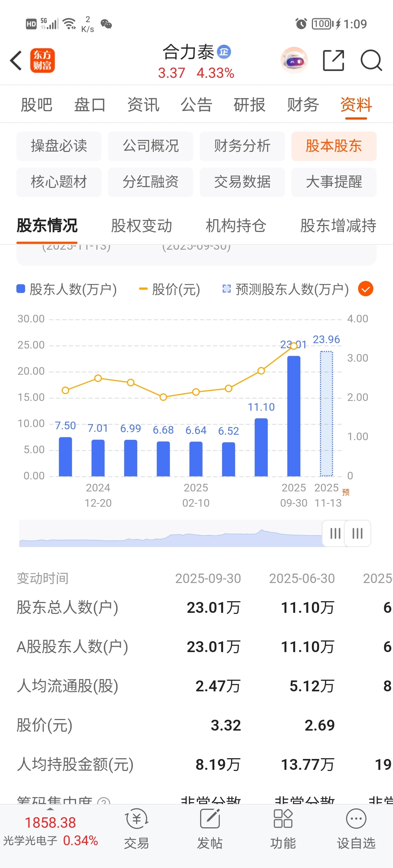Viewport: 393px width, 868px height.
Task: Switch to the 盘口 tab
Action: [x=90, y=105]
